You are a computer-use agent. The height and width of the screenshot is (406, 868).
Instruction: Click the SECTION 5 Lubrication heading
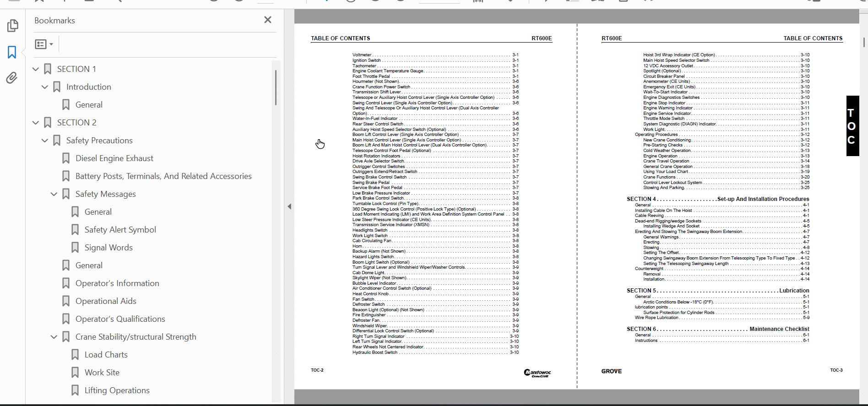point(718,291)
